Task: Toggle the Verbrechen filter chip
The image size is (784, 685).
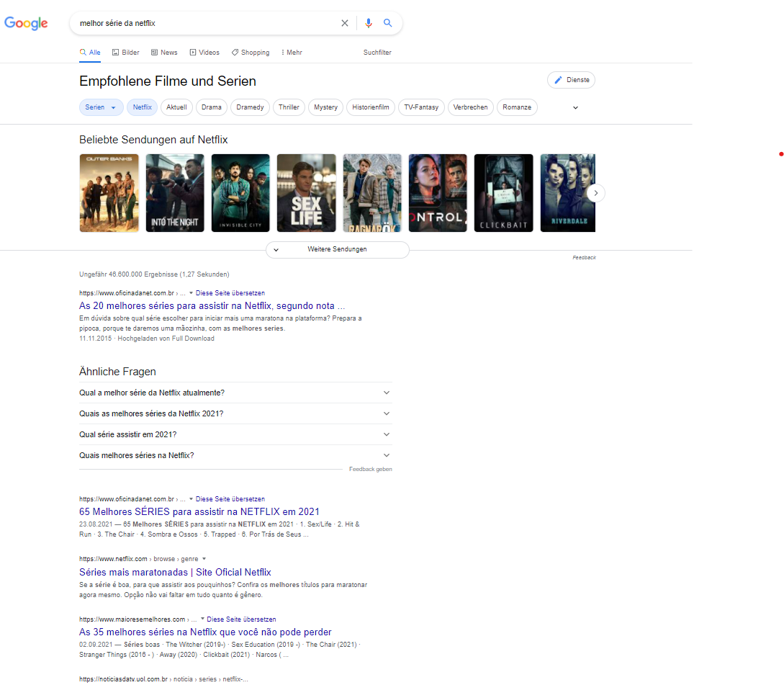Action: 471,107
